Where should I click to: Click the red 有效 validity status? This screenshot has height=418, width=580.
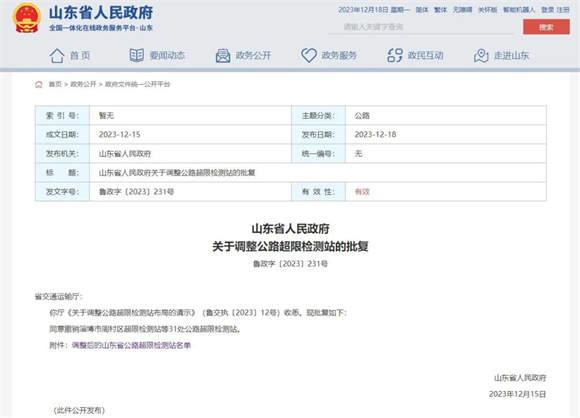click(362, 192)
